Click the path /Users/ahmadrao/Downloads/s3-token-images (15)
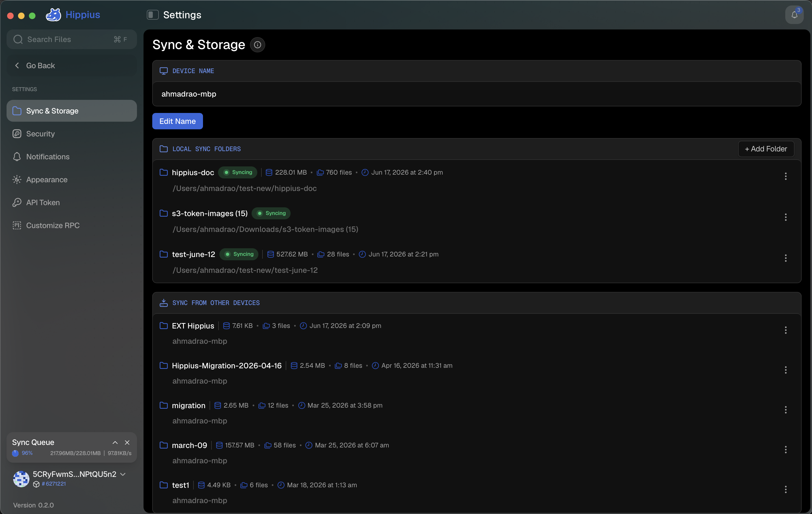Image resolution: width=812 pixels, height=514 pixels. click(265, 229)
